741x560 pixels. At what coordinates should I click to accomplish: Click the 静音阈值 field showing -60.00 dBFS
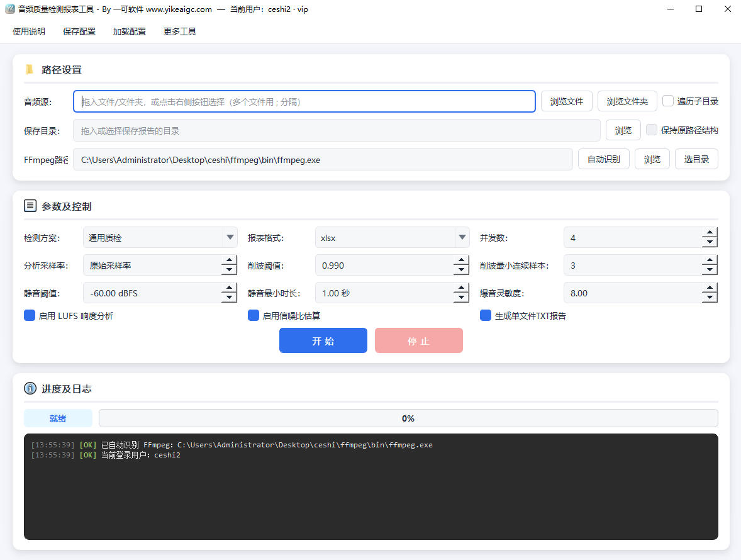click(152, 293)
